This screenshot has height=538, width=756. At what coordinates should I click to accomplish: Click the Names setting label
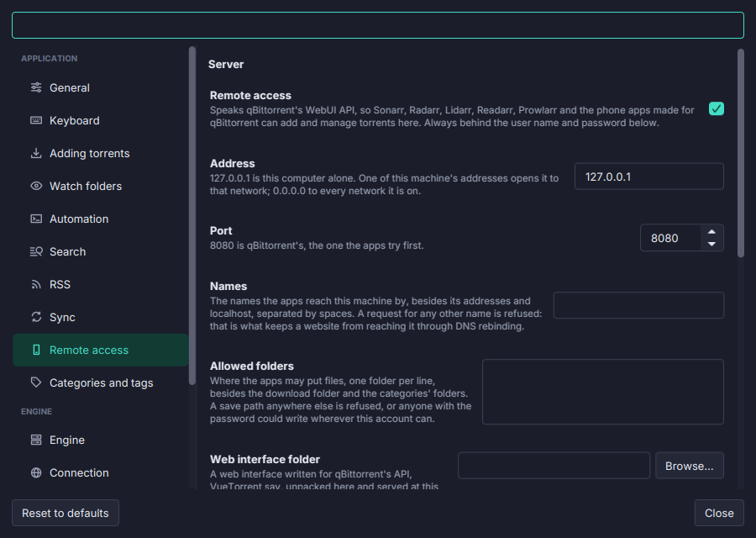(228, 286)
